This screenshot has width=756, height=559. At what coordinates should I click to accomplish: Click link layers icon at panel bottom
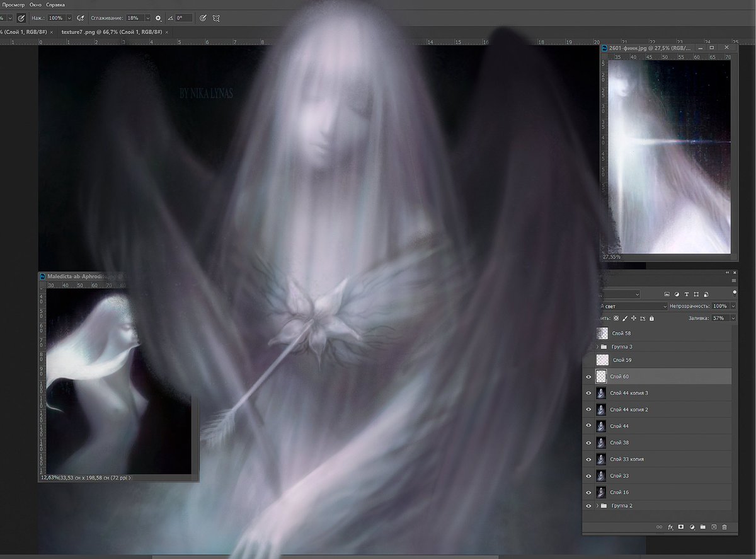(x=660, y=527)
